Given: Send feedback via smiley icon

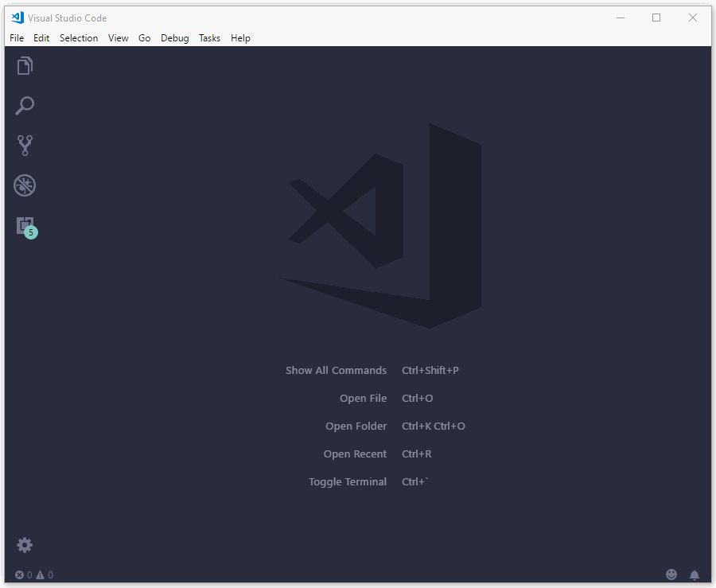Looking at the screenshot, I should (671, 574).
